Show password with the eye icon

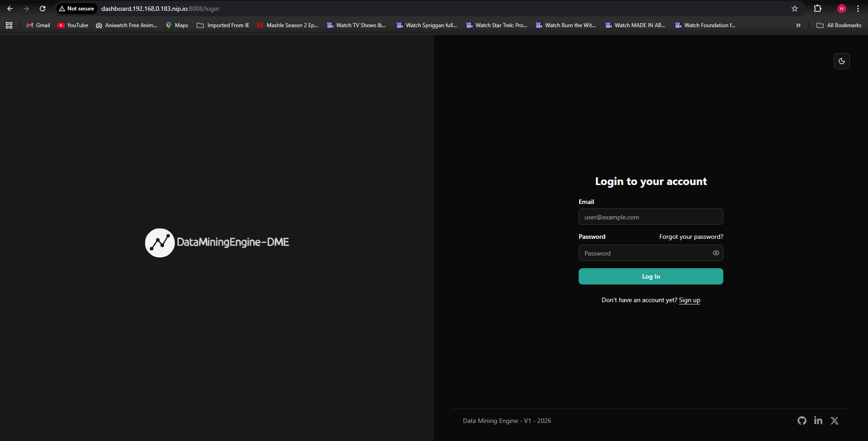pyautogui.click(x=716, y=253)
